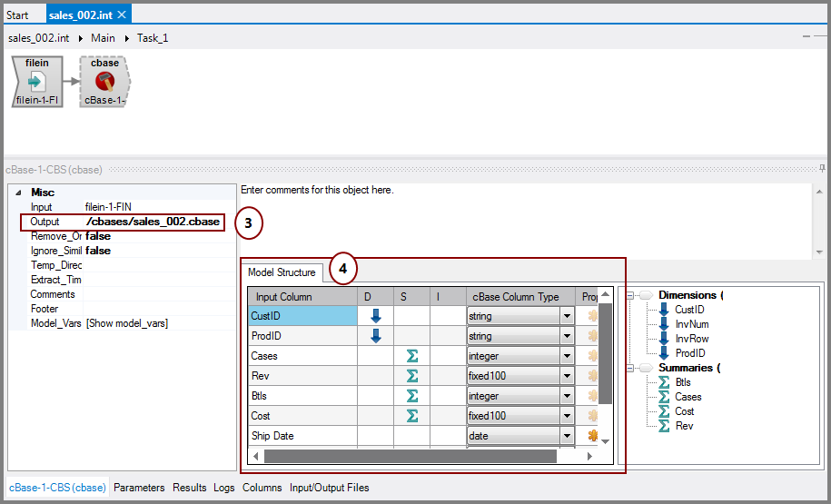Image resolution: width=831 pixels, height=504 pixels.
Task: Click the properties icon in Btls row
Action: [592, 396]
